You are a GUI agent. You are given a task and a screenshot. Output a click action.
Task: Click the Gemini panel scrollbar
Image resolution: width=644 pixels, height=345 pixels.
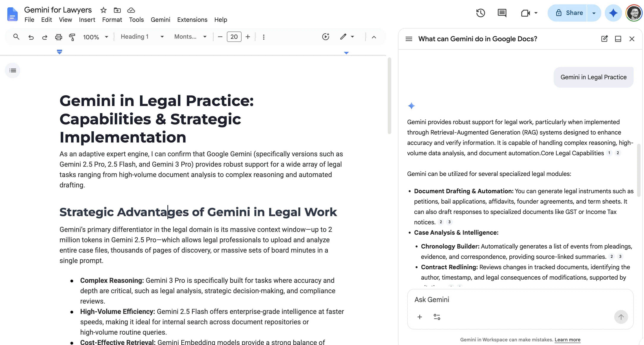tap(639, 170)
